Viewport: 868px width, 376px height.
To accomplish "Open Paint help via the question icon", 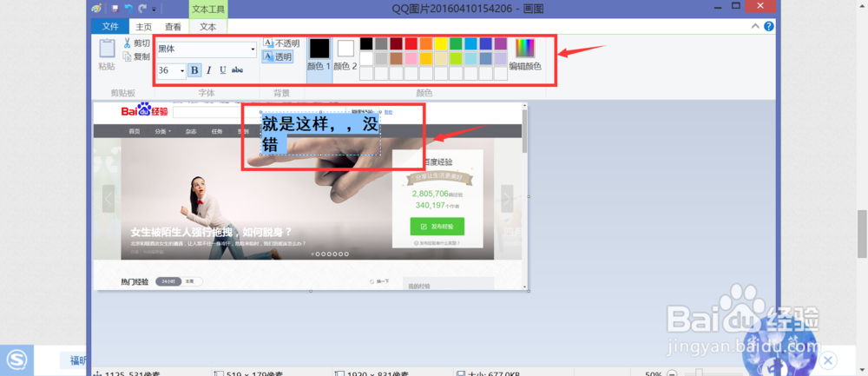I will [x=768, y=26].
